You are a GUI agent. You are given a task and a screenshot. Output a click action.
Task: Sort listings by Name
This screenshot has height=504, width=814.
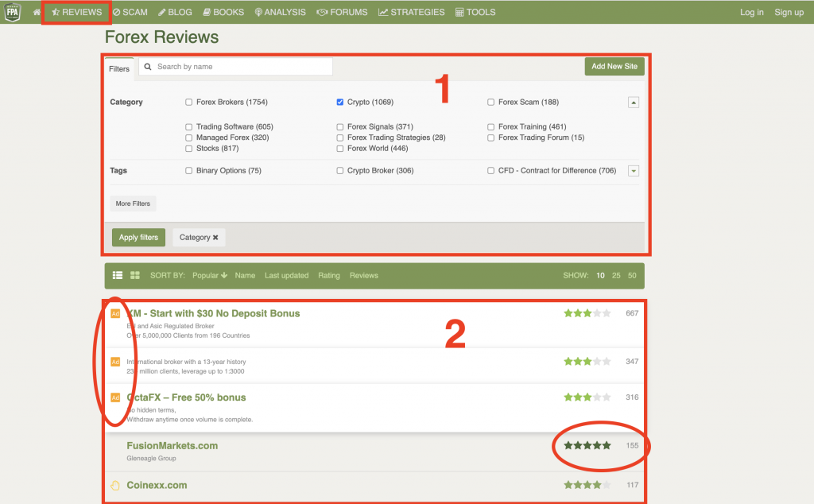[245, 276]
